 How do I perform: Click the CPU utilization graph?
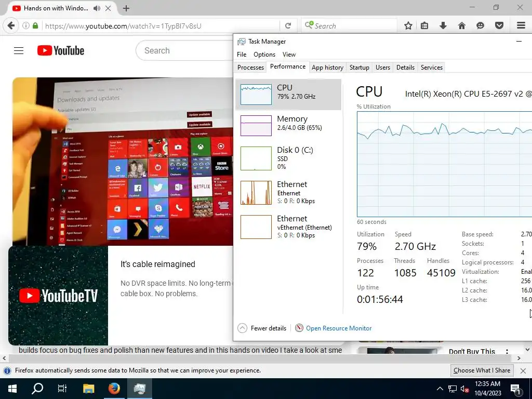(444, 164)
